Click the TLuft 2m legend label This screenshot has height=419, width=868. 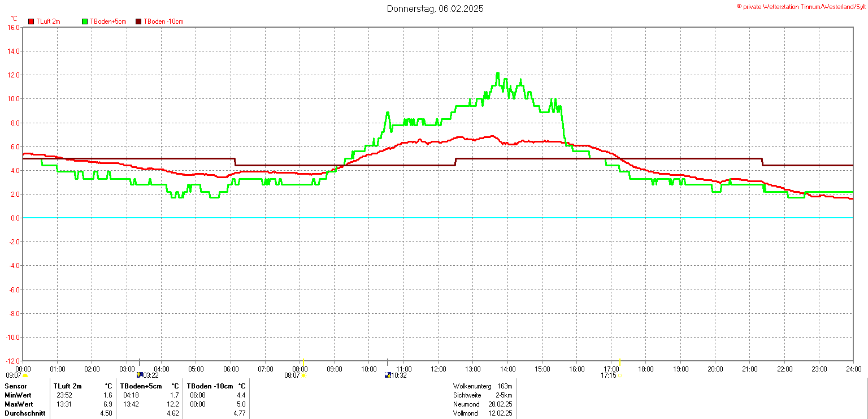[x=48, y=21]
